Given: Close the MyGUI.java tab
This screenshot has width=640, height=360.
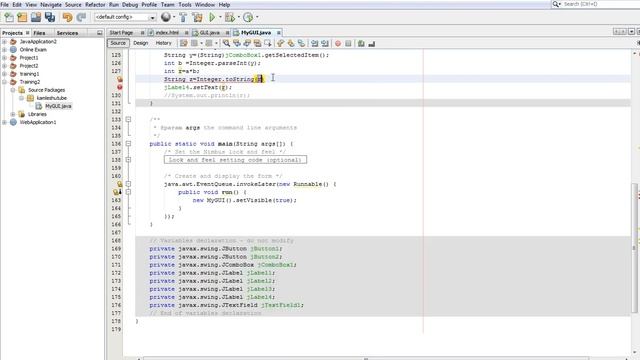Looking at the screenshot, I should [x=279, y=33].
